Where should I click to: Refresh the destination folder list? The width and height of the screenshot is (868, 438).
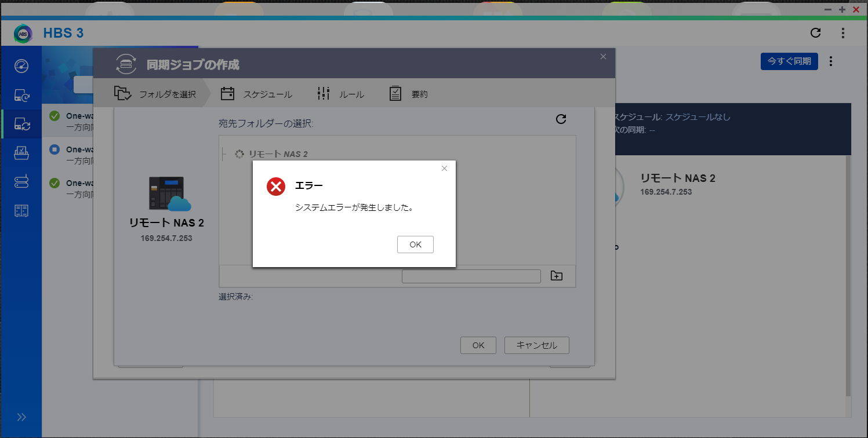point(561,119)
